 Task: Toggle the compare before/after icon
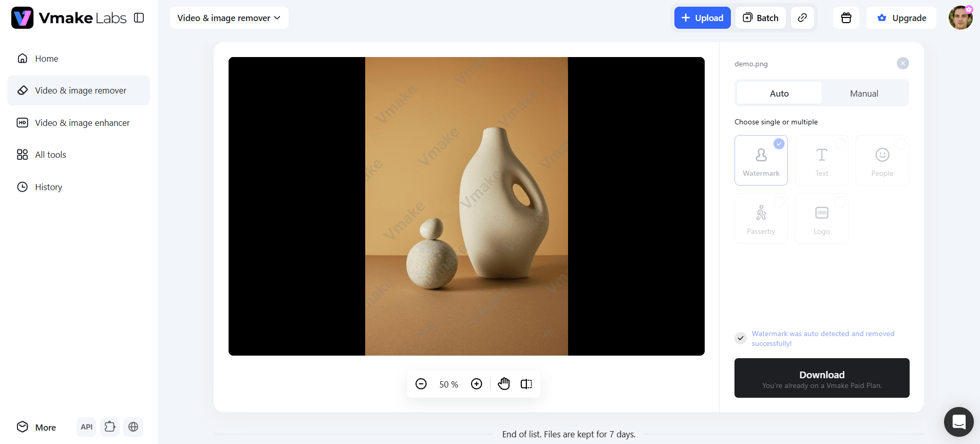526,384
